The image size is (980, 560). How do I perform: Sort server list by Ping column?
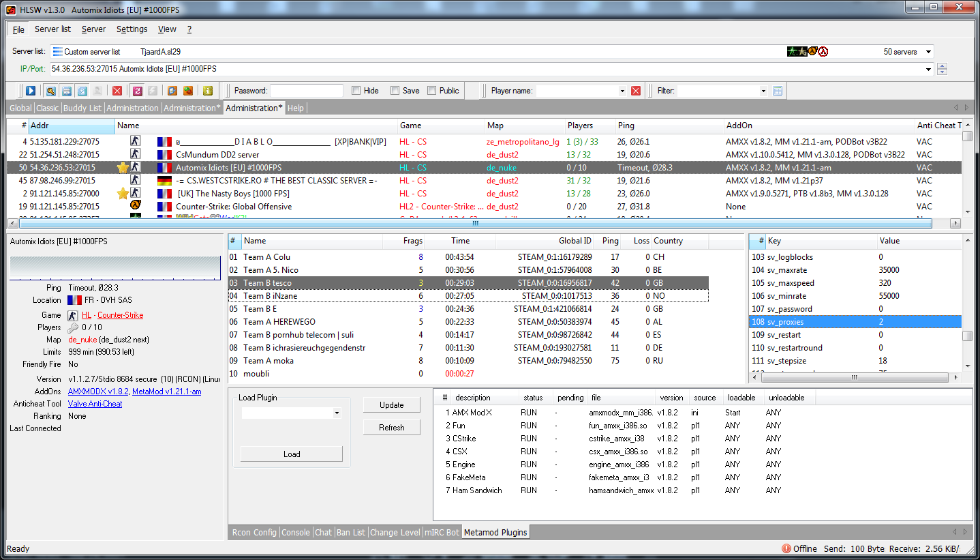click(x=669, y=126)
